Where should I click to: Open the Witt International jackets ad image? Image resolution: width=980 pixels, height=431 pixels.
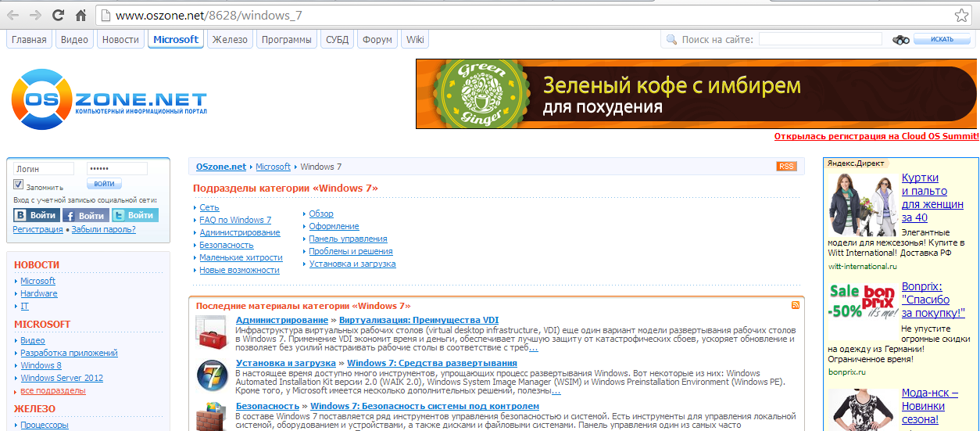863,205
